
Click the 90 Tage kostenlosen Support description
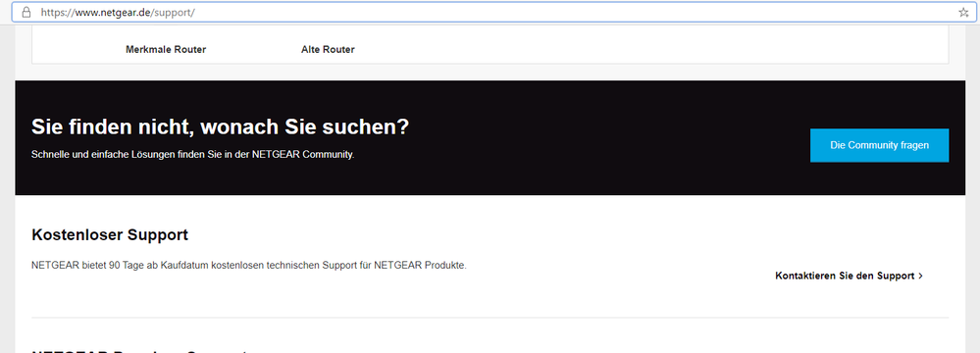(x=249, y=265)
